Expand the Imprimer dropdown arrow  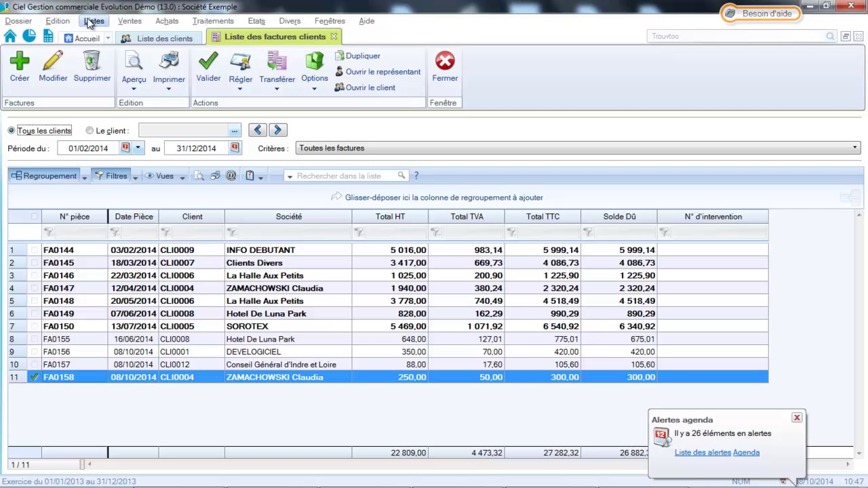(x=169, y=89)
